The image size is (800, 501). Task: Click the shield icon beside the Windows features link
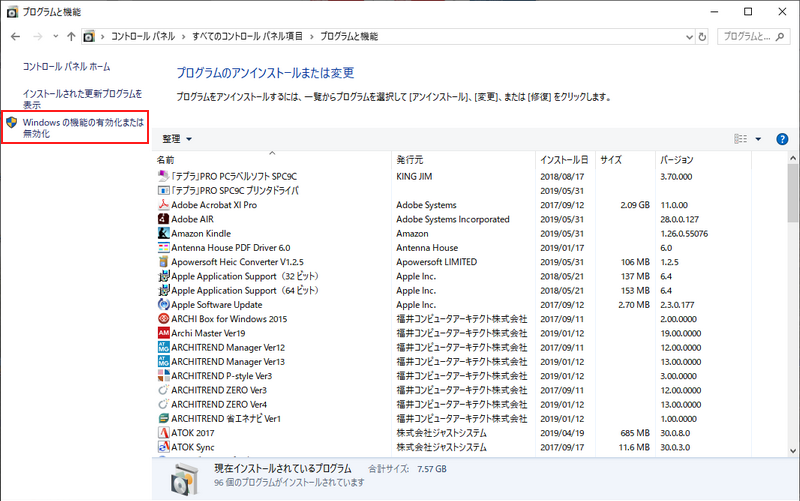click(x=12, y=122)
